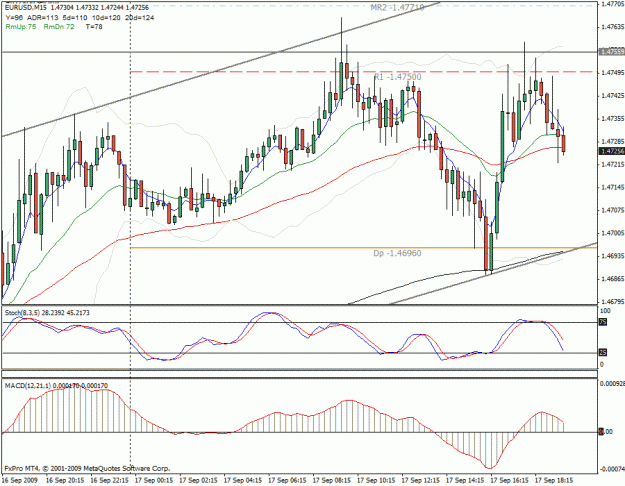Click the 1.47705 price axis value

(x=613, y=4)
